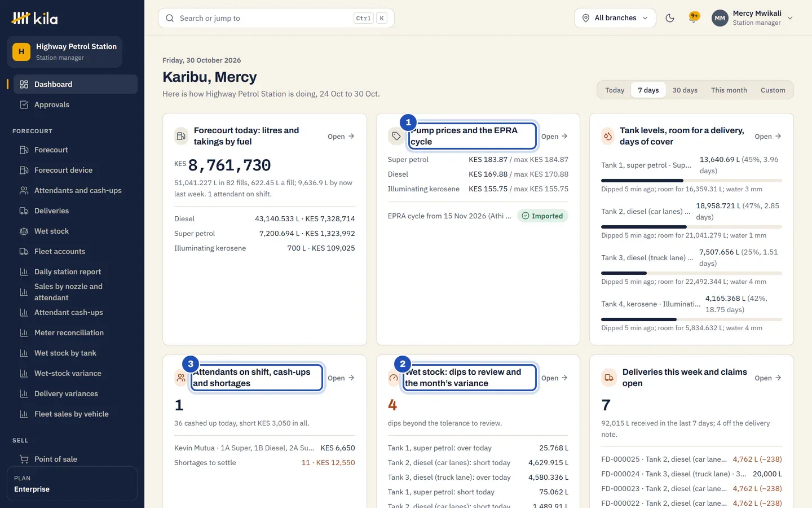Open notifications bell with 9+ badge
812x508 pixels.
[694, 17]
